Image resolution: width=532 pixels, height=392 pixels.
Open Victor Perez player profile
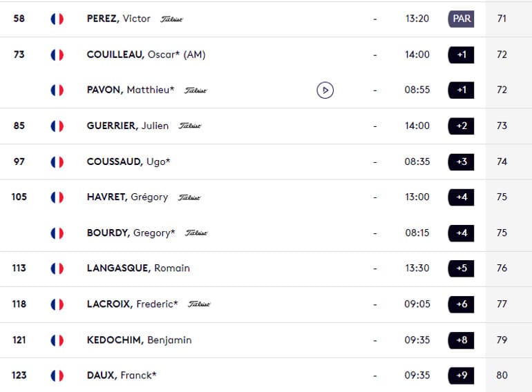tap(118, 19)
